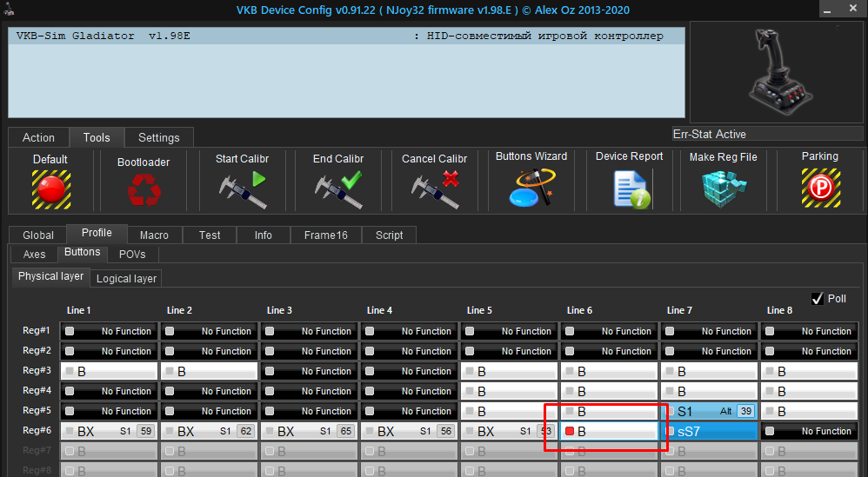Select the POVs sub-tab

[132, 255]
